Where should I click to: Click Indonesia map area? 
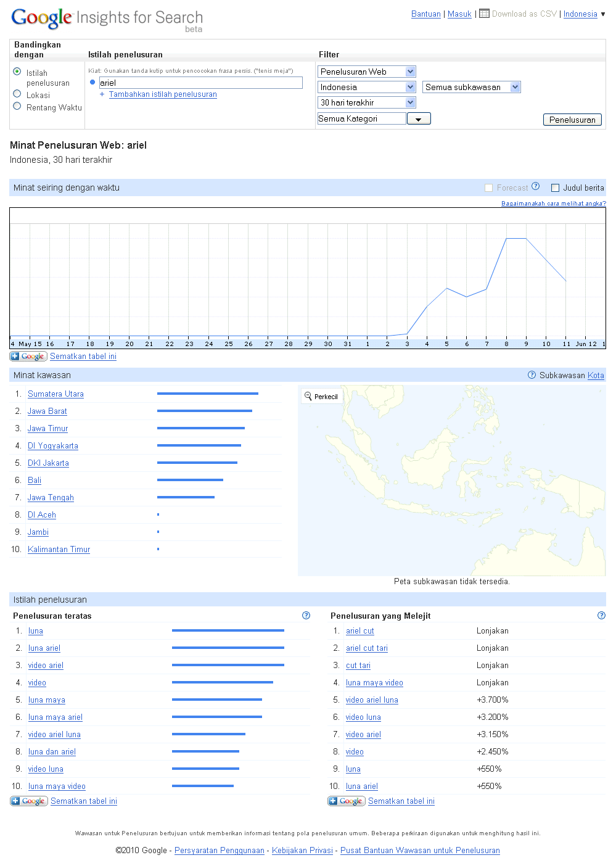pyautogui.click(x=451, y=481)
